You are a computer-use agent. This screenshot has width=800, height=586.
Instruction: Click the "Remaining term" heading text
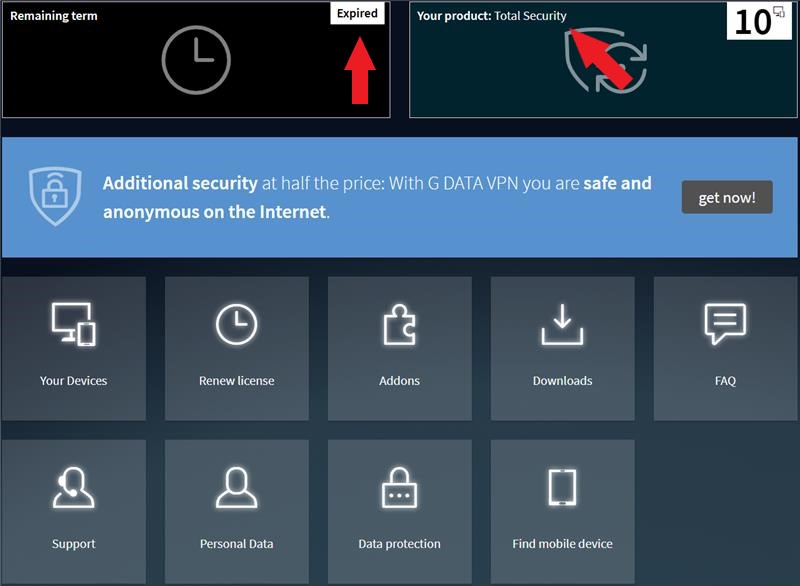54,16
